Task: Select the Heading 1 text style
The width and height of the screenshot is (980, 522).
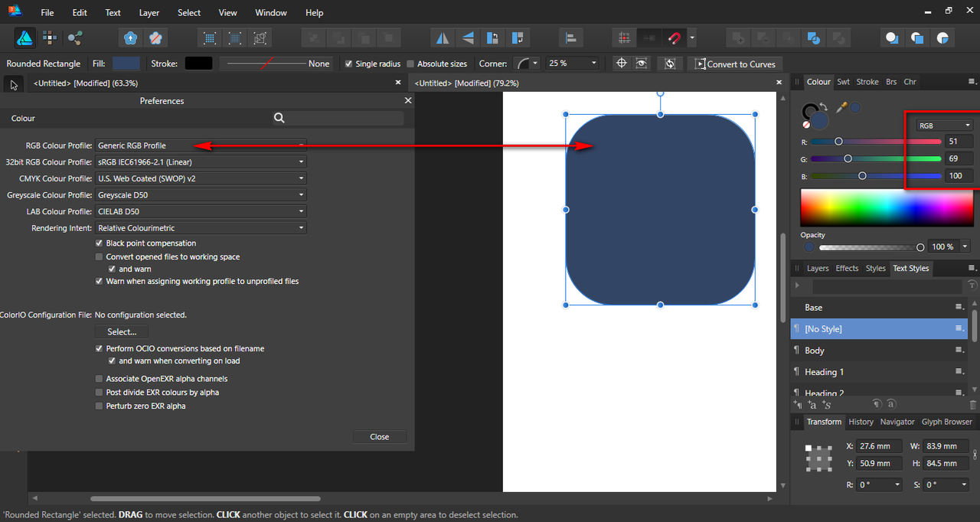Action: pos(879,372)
